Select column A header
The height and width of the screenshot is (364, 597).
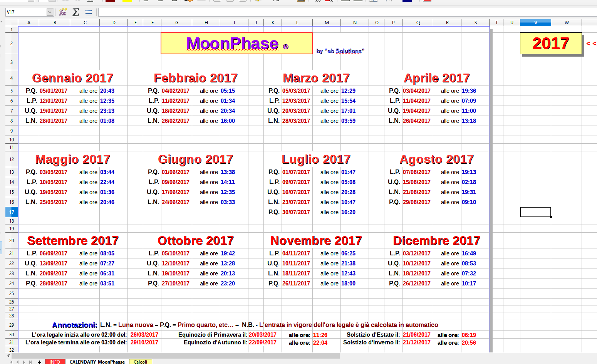point(29,23)
